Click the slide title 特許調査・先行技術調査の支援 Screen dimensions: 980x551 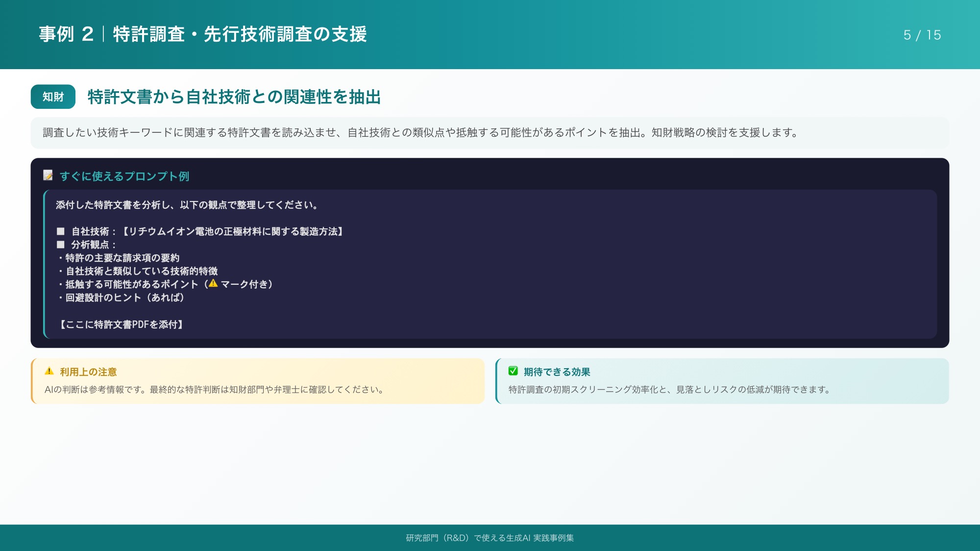coord(240,34)
